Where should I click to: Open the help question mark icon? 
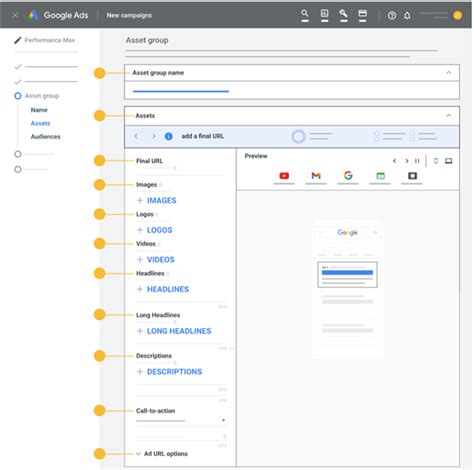click(x=392, y=15)
